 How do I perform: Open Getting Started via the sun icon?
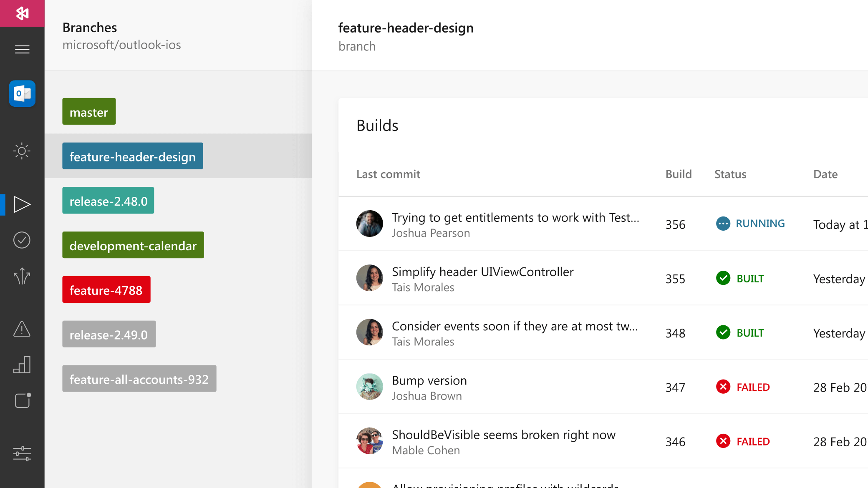[x=22, y=151]
